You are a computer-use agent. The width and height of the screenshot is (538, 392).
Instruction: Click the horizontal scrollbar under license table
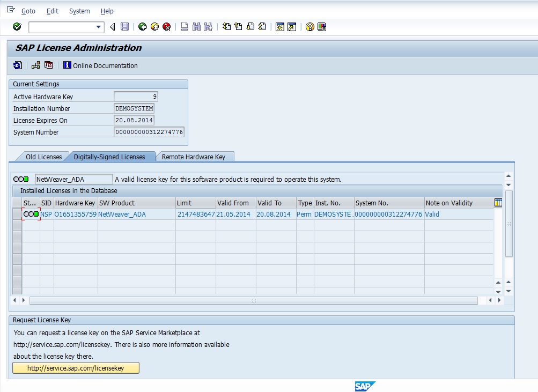click(x=253, y=301)
